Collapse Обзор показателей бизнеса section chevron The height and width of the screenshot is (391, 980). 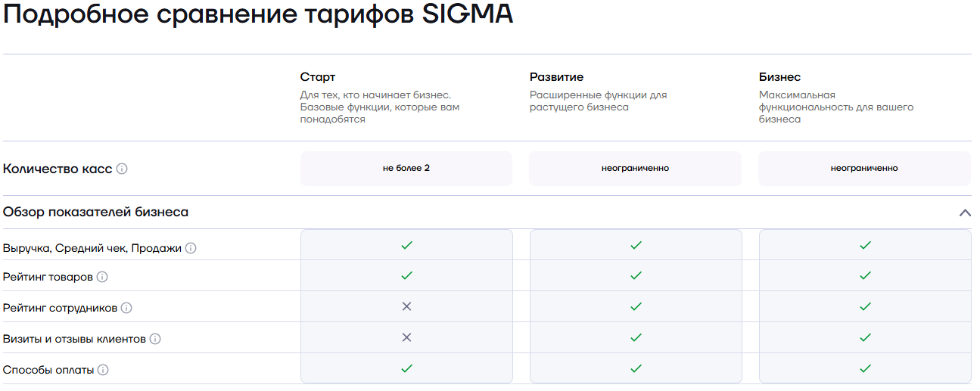(x=965, y=213)
